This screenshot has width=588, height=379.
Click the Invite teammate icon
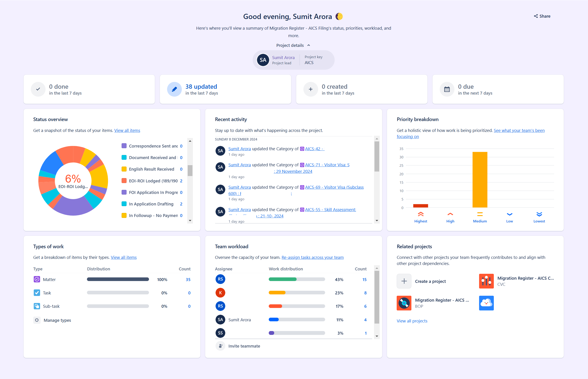pyautogui.click(x=220, y=346)
